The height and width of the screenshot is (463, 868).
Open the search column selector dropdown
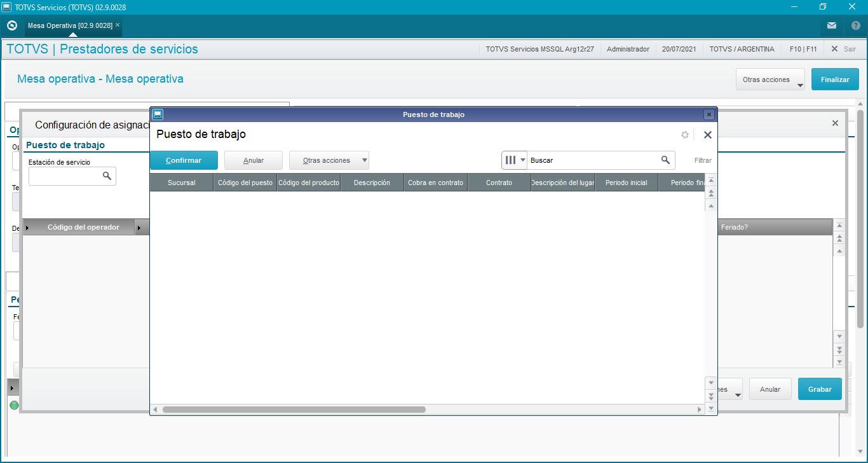point(515,160)
